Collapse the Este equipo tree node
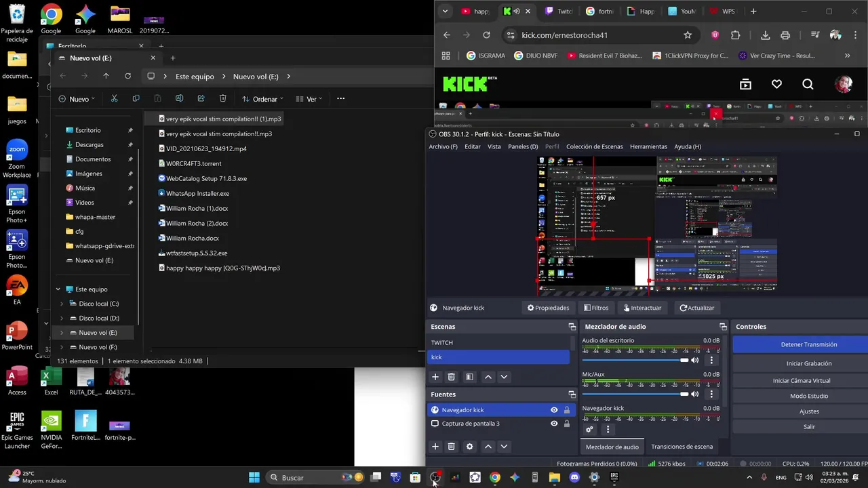The height and width of the screenshot is (488, 868). click(x=58, y=289)
